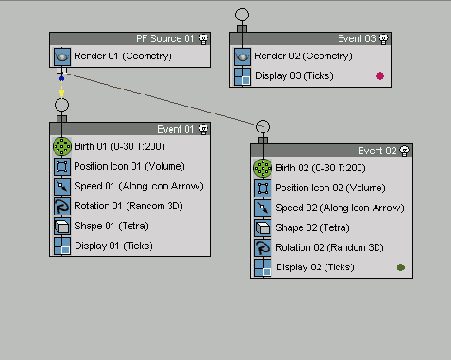The width and height of the screenshot is (451, 360).
Task: Select the Rotation 02 operator icon
Action: coord(263,248)
